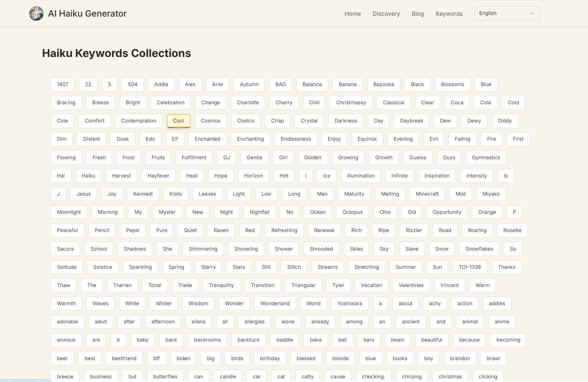The height and width of the screenshot is (382, 588).
Task: Click the Hayfever keyword tag
Action: [158, 176]
